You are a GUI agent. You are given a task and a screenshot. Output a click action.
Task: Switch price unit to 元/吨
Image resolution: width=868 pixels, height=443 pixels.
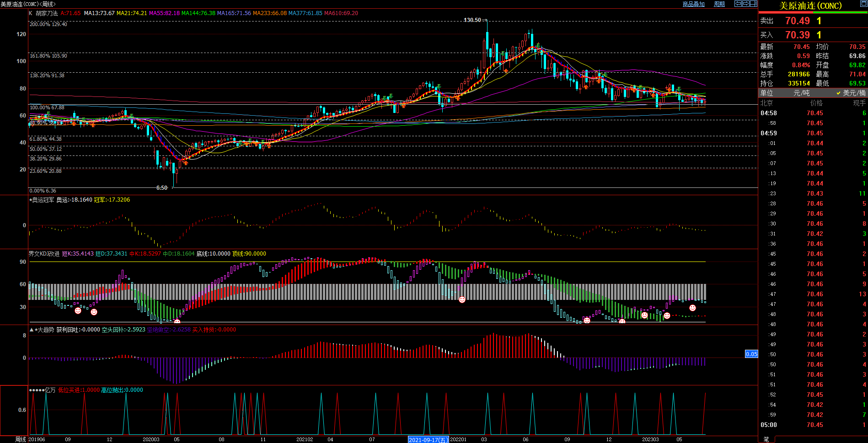tap(801, 93)
